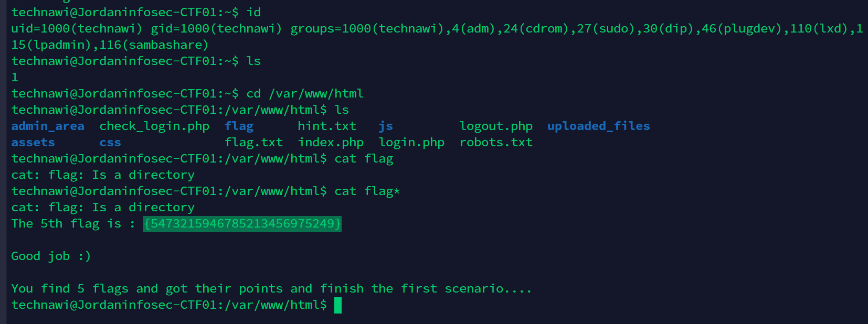Viewport: 868px width, 324px height.
Task: Click the admin_area directory name
Action: coord(48,126)
